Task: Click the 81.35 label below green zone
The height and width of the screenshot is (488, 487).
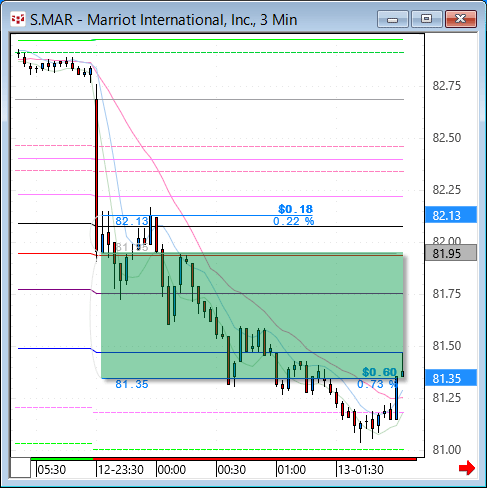Action: point(132,384)
